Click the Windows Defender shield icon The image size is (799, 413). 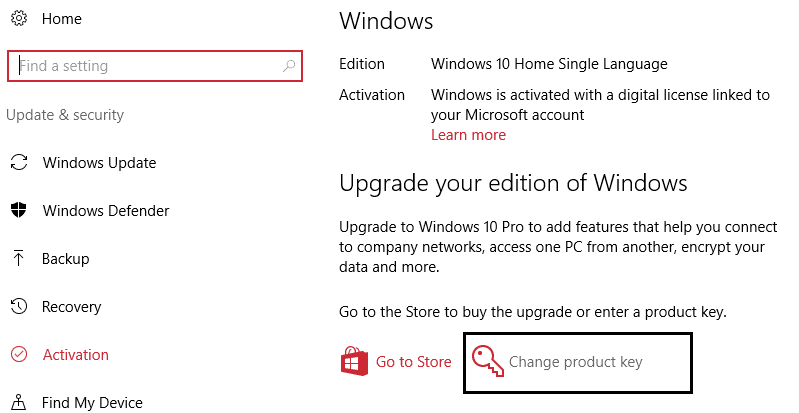point(18,211)
